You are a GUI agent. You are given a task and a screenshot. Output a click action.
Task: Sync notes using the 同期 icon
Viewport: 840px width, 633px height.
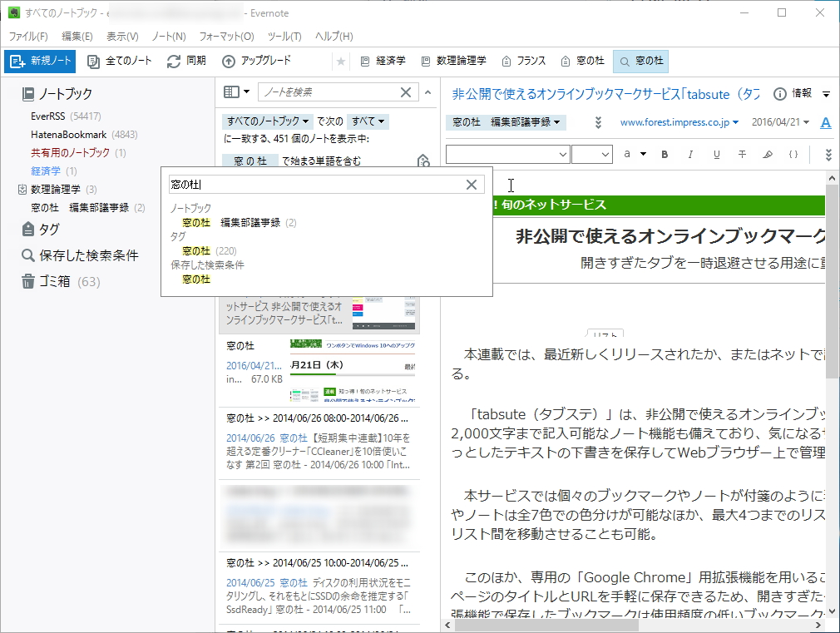[185, 61]
